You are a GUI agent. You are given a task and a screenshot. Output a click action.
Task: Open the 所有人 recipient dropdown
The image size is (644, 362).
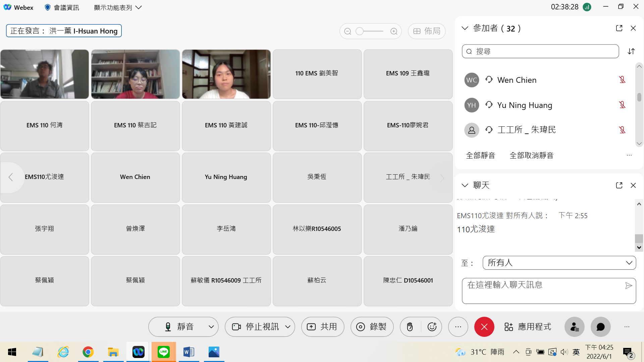coord(559,263)
